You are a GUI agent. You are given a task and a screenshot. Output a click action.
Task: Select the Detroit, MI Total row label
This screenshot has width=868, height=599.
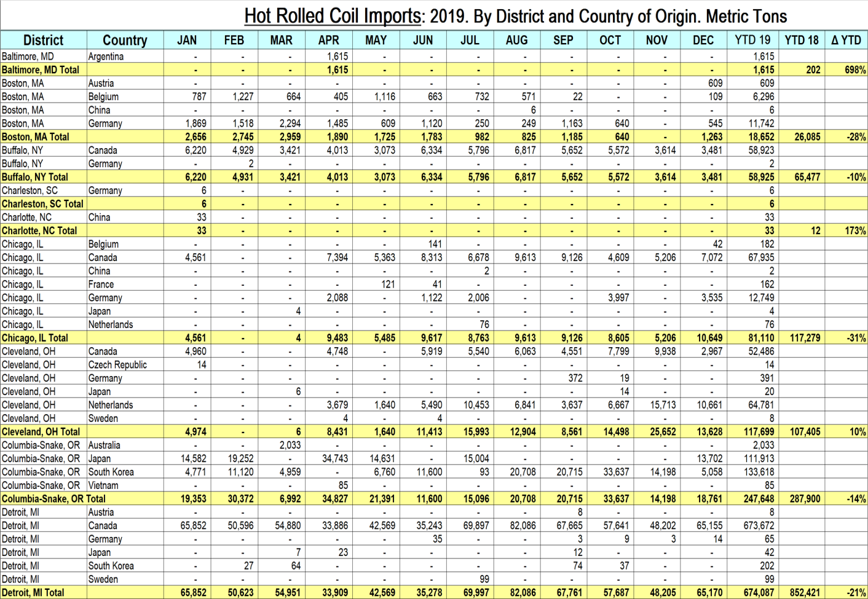click(x=33, y=593)
